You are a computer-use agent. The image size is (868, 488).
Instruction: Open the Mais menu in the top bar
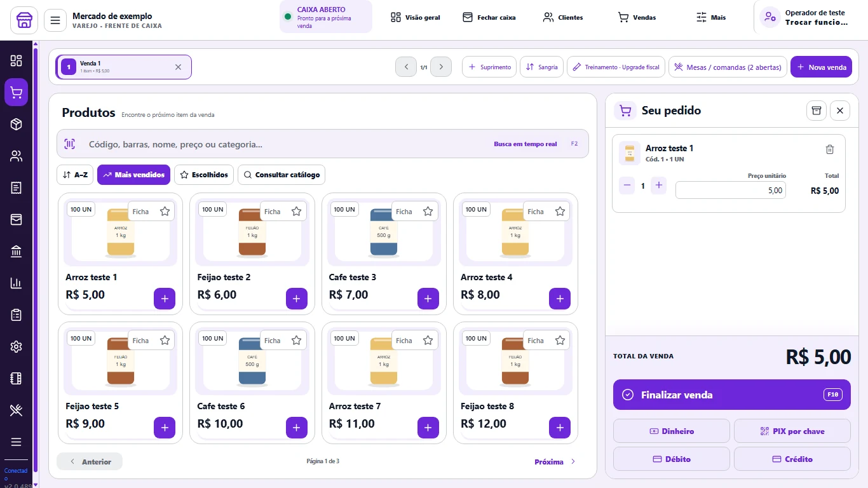click(x=710, y=17)
